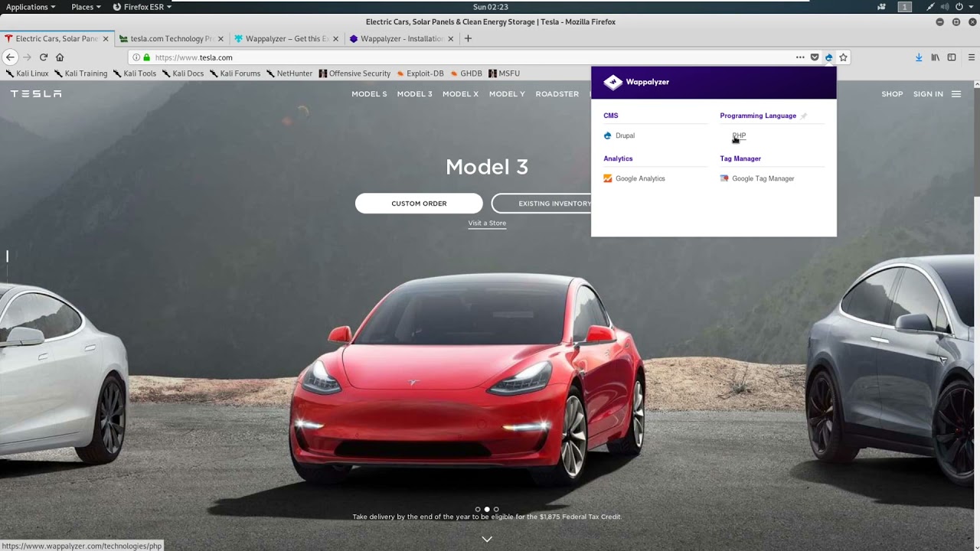Close the 'Wappalyzer - Installation' tab
Viewport: 980px width, 551px height.
[450, 38]
